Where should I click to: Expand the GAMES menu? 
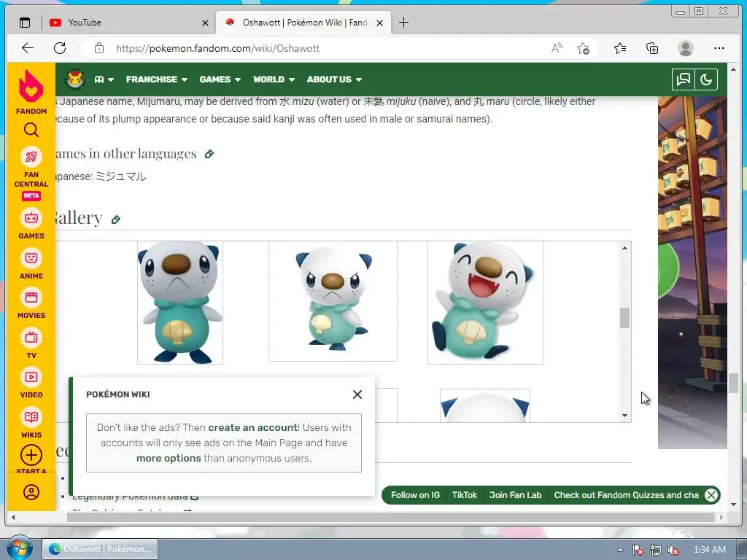tap(220, 79)
